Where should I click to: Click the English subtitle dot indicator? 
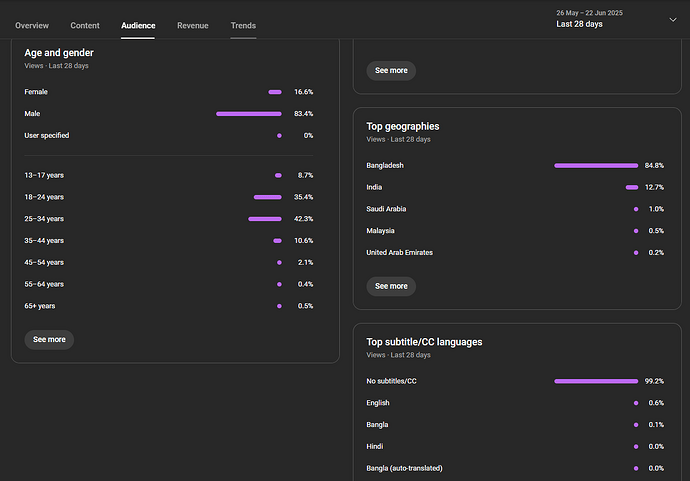pyautogui.click(x=636, y=403)
